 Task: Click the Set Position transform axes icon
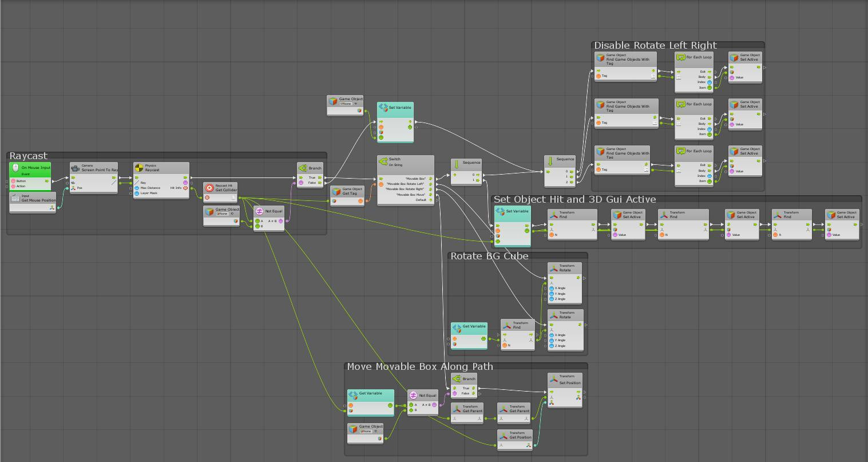tap(553, 380)
